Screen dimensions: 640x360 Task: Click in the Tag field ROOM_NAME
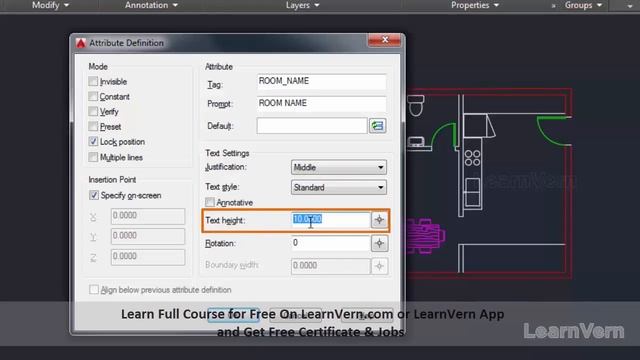click(x=321, y=81)
